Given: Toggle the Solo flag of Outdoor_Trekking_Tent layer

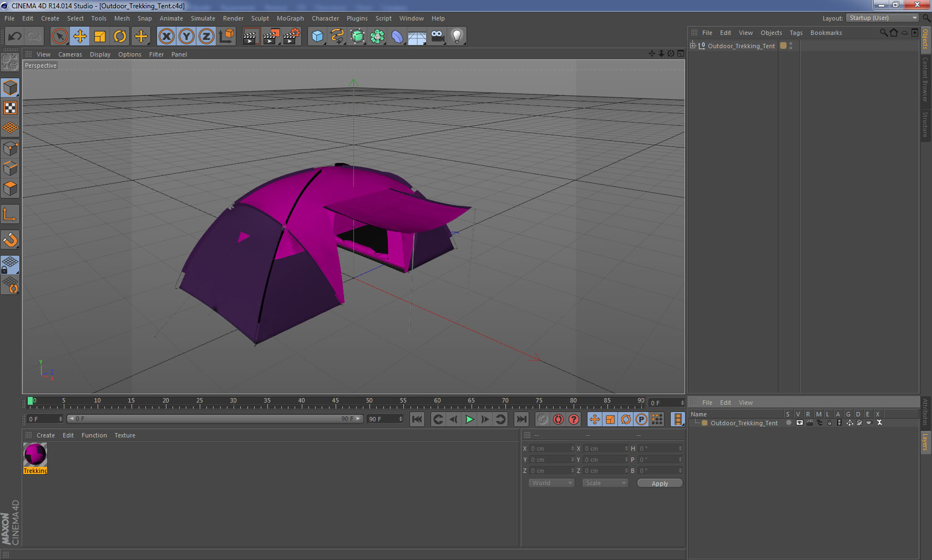Looking at the screenshot, I should 788,422.
